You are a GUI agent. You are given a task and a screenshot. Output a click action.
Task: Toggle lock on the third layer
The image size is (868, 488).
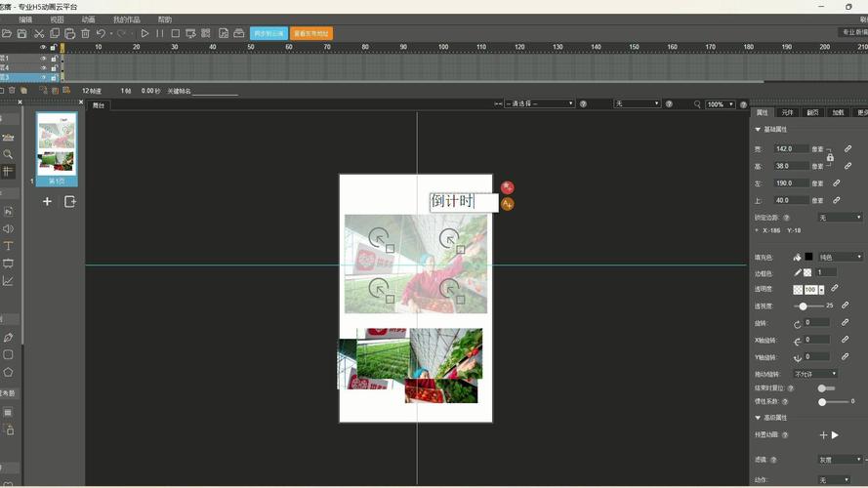pos(54,77)
